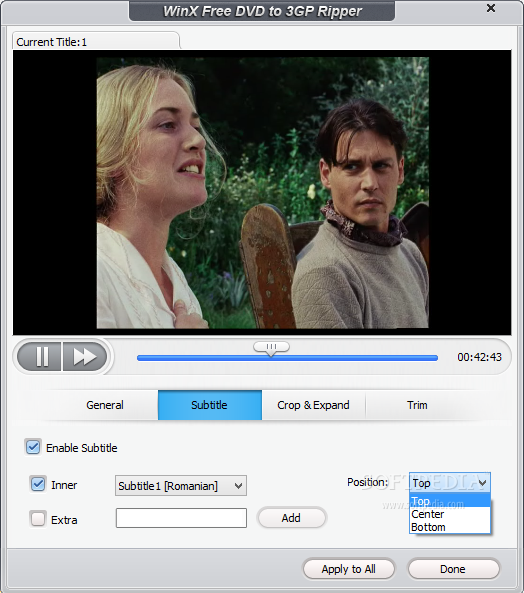Close the WinX DVD Ripper window
This screenshot has width=524, height=593.
click(491, 8)
